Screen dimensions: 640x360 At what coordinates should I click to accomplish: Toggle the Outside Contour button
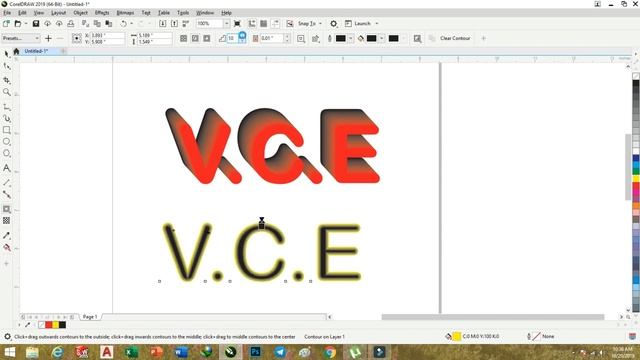pos(207,38)
